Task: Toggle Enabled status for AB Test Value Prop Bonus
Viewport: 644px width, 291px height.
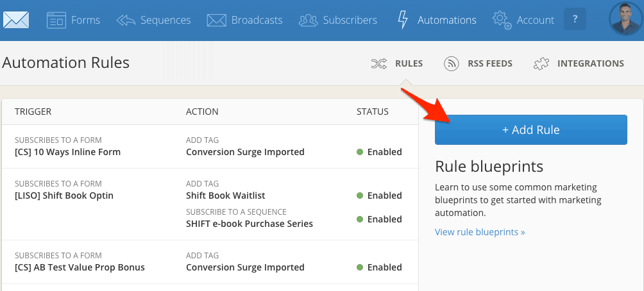Action: 379,267
